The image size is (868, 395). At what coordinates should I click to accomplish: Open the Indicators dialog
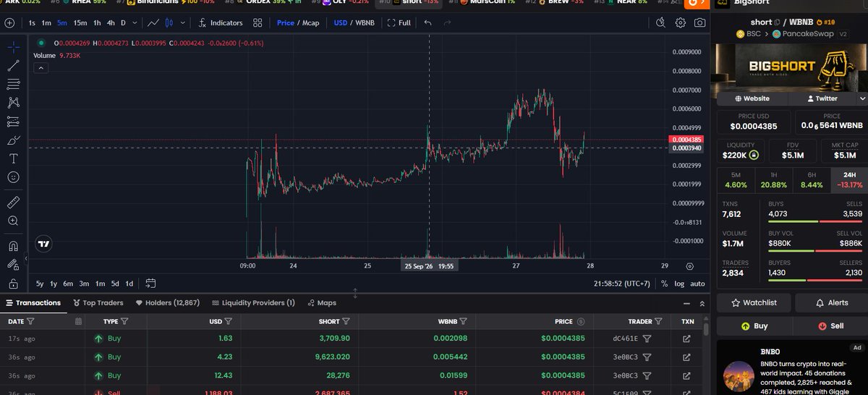click(x=221, y=22)
